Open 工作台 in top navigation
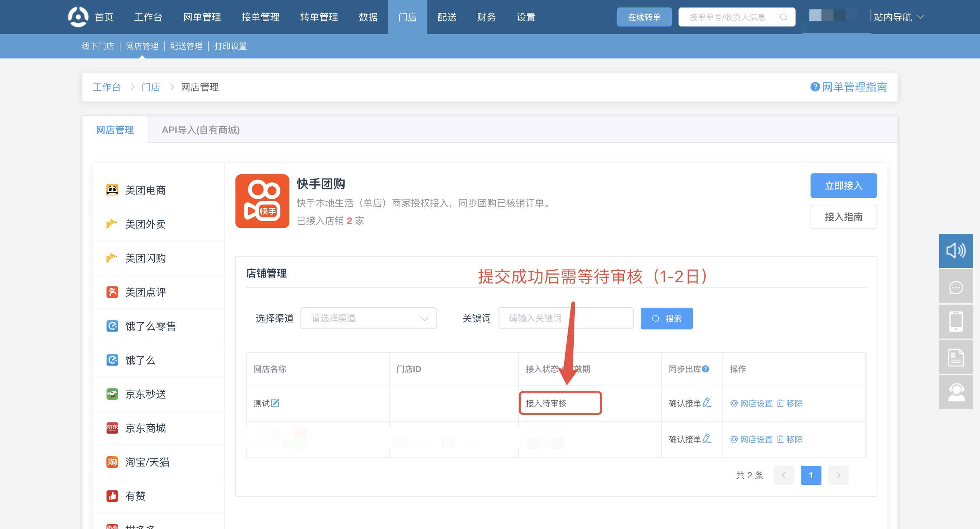This screenshot has width=980, height=529. click(148, 17)
